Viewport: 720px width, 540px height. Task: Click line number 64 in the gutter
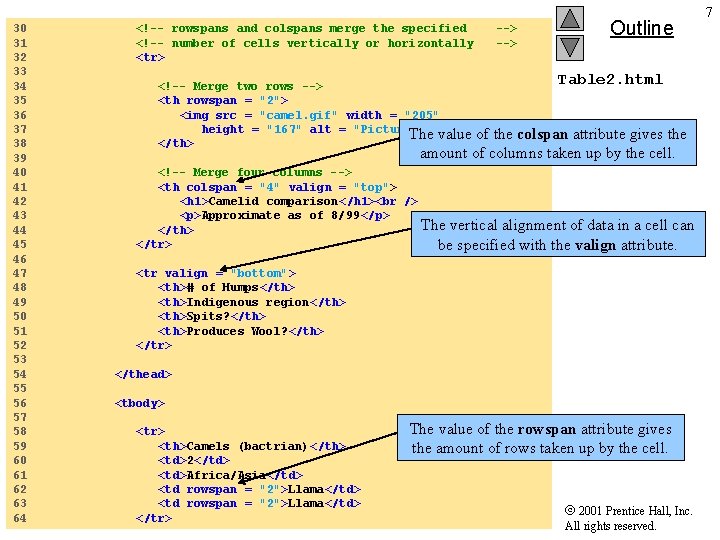pos(20,518)
